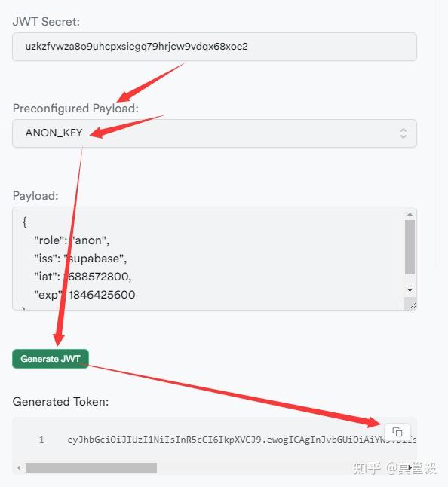Copy the generated token with the copy icon
This screenshot has width=448, height=487.
[x=397, y=432]
